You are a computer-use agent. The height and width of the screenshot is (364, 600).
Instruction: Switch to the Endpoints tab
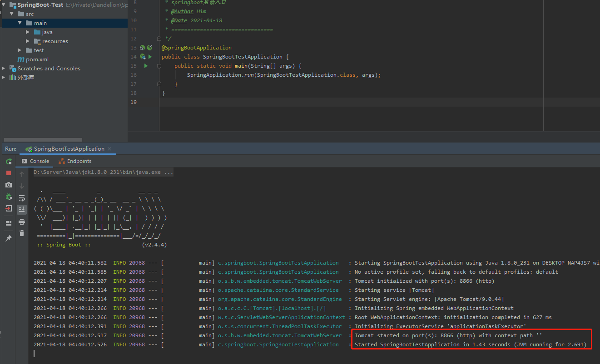[x=75, y=161]
